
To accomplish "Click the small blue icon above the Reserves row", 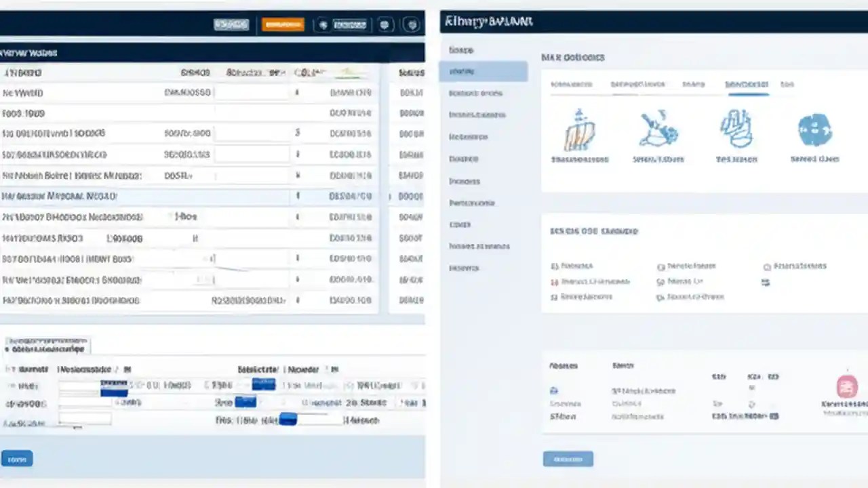I will tap(553, 390).
